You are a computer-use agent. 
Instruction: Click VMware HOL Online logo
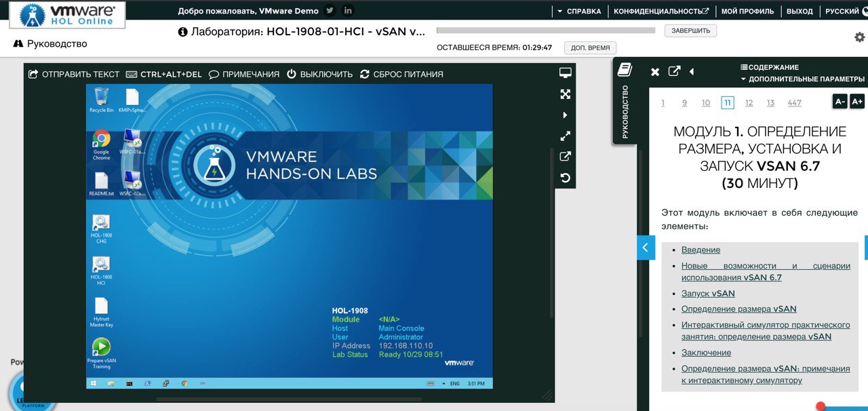click(x=66, y=14)
